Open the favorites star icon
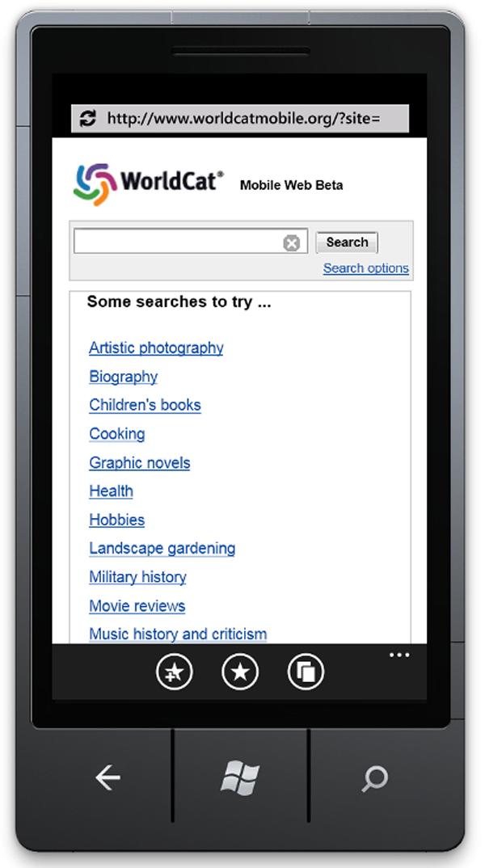 coord(240,672)
